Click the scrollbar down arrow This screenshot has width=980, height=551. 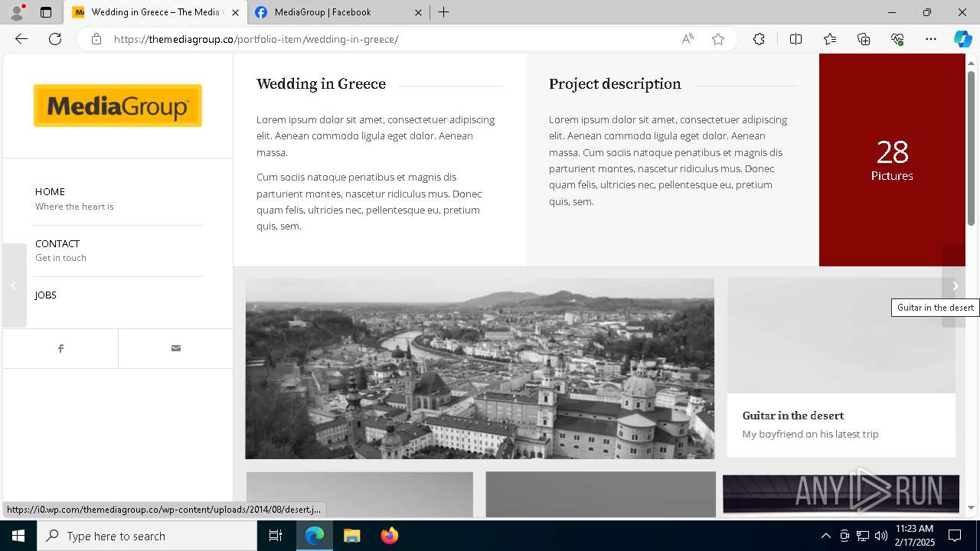(x=972, y=507)
